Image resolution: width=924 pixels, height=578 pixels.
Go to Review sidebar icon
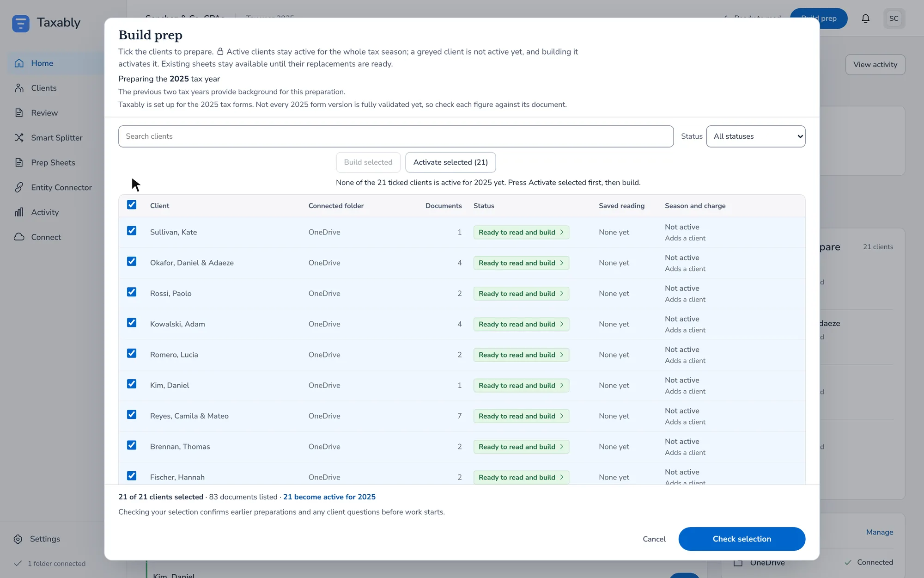tap(19, 113)
